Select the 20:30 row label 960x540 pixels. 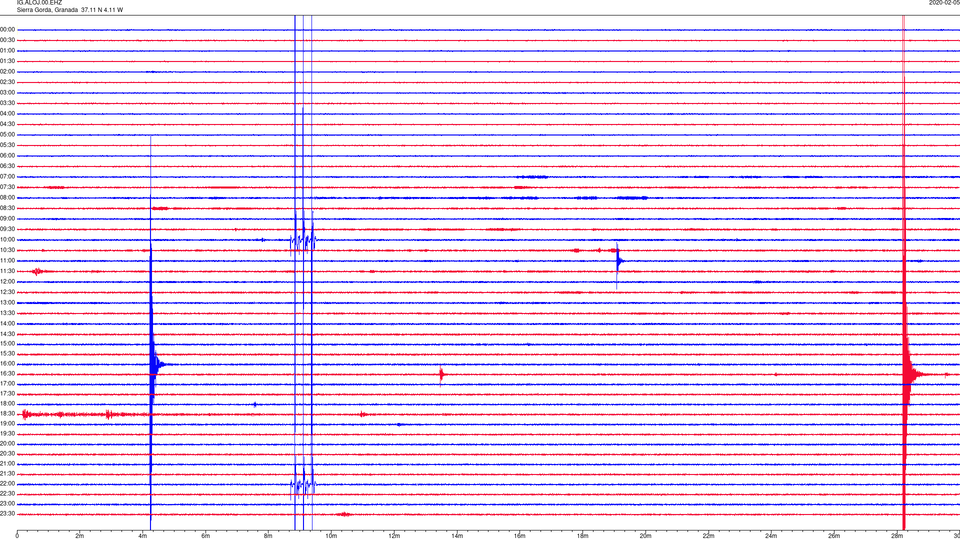(x=7, y=454)
